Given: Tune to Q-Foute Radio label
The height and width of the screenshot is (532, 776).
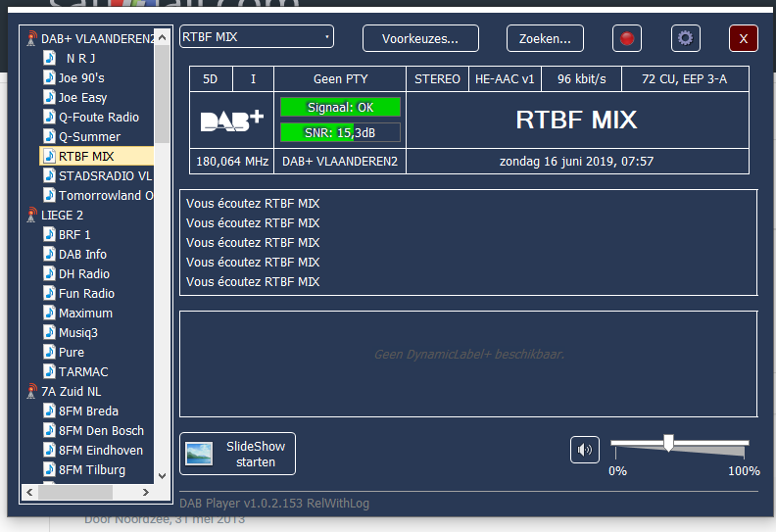Looking at the screenshot, I should click(x=99, y=118).
